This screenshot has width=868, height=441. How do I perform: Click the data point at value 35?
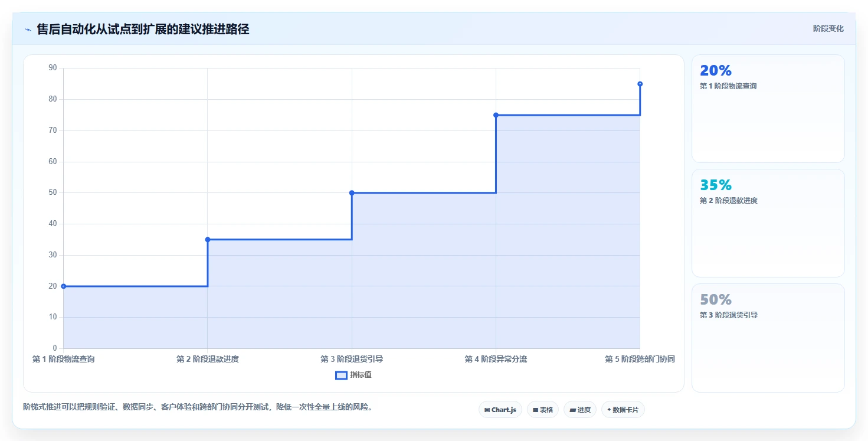click(x=208, y=240)
